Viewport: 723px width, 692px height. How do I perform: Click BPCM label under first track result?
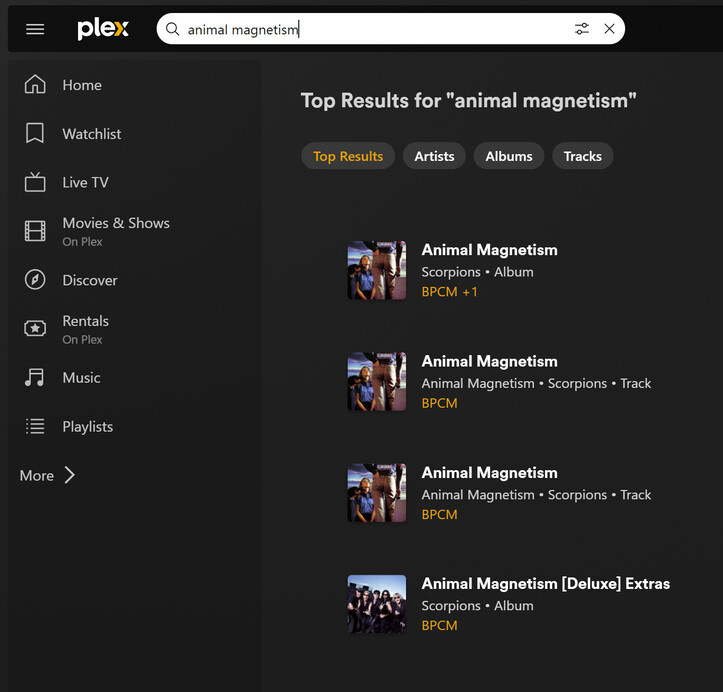pos(439,403)
